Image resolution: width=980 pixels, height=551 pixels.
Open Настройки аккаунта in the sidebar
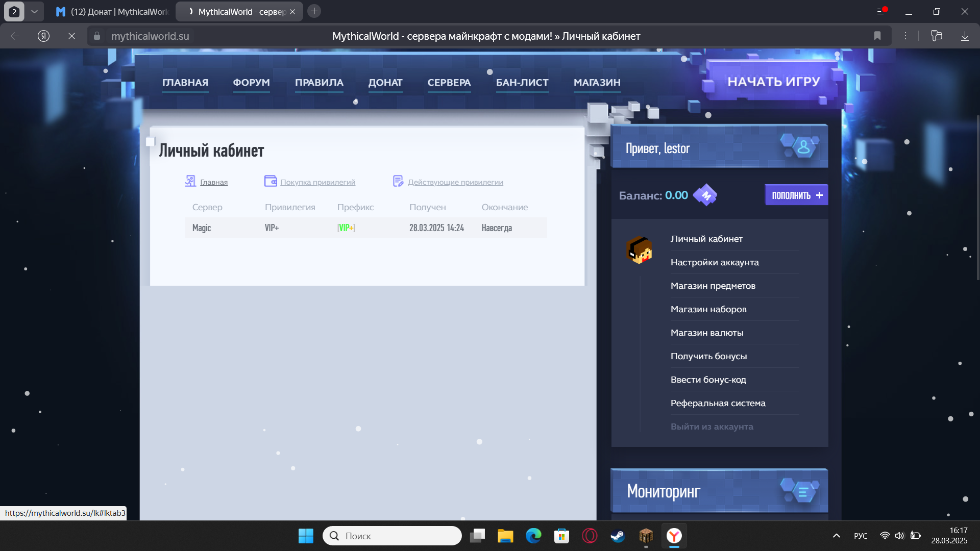715,262
